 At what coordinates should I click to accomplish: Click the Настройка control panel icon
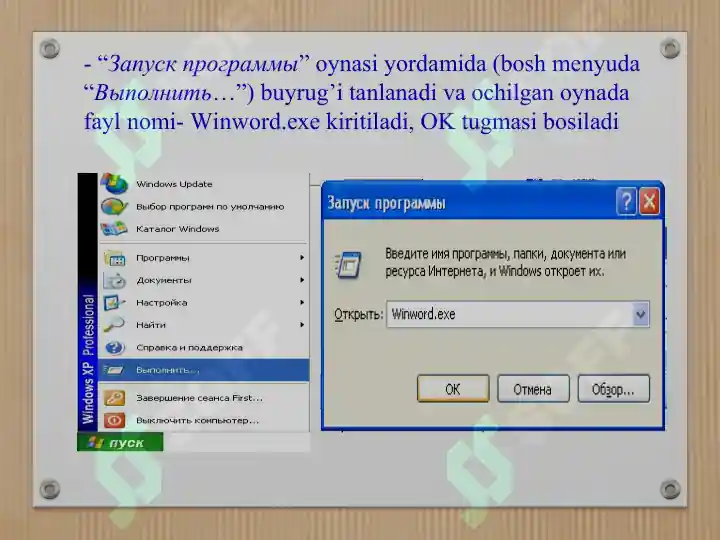pyautogui.click(x=114, y=303)
